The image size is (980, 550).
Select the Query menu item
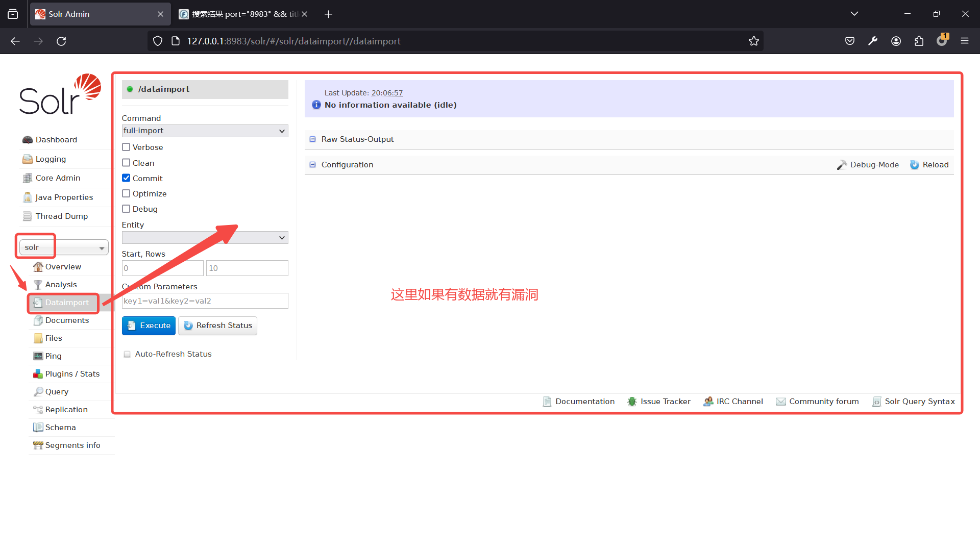pyautogui.click(x=56, y=392)
